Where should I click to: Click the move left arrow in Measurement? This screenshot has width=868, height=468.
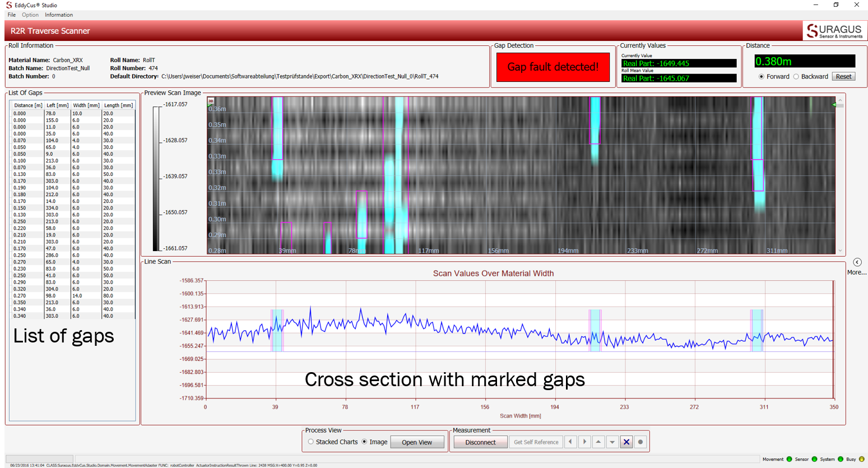click(x=570, y=442)
